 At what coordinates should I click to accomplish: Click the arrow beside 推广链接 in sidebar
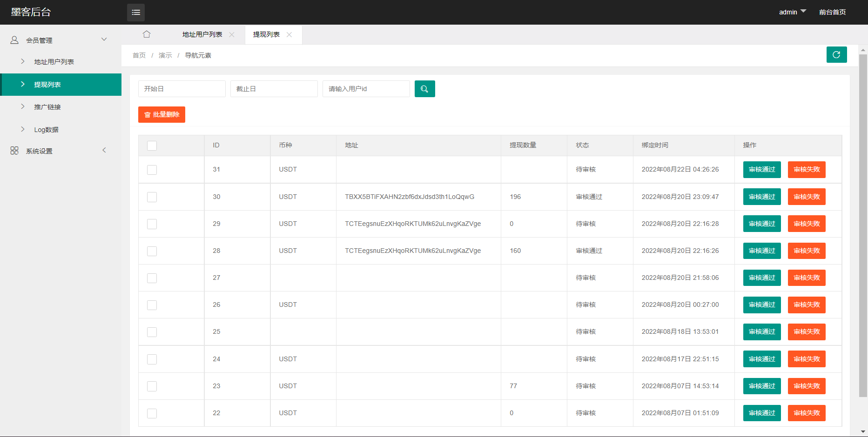pyautogui.click(x=22, y=106)
